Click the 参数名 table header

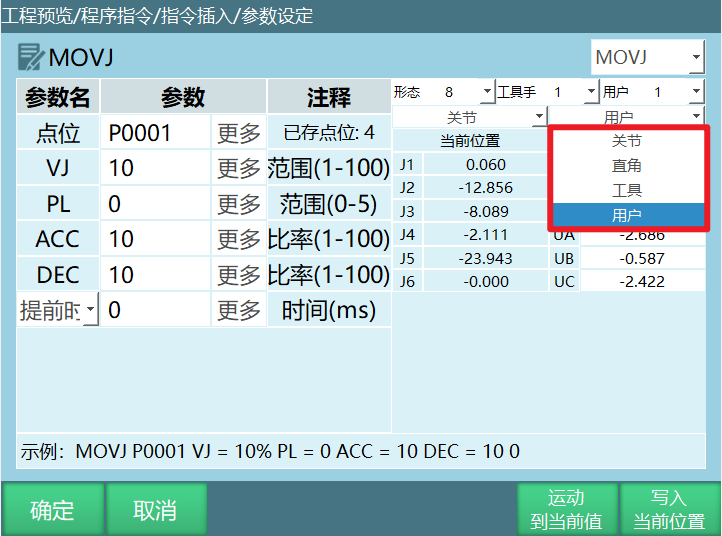pos(58,97)
